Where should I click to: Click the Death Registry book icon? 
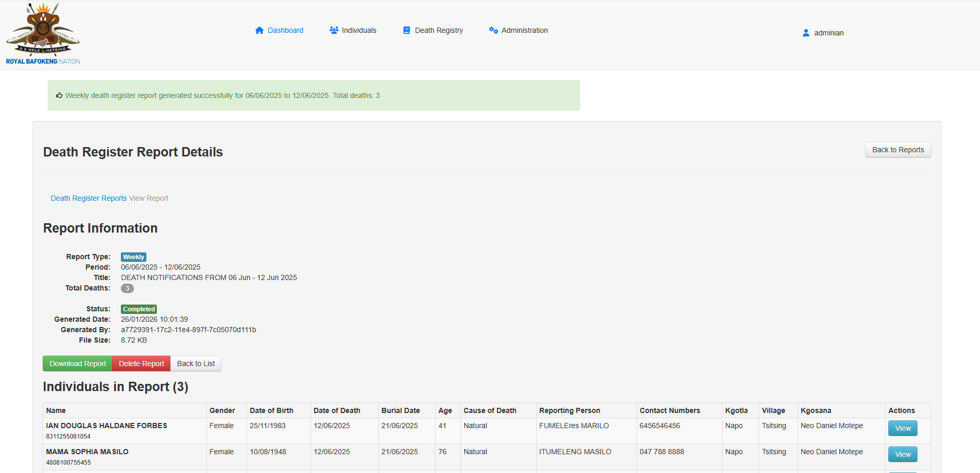point(407,30)
